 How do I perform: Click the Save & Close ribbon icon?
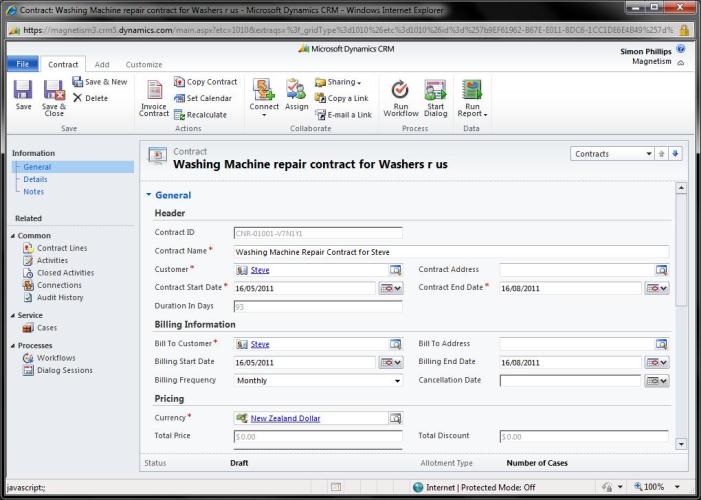54,91
